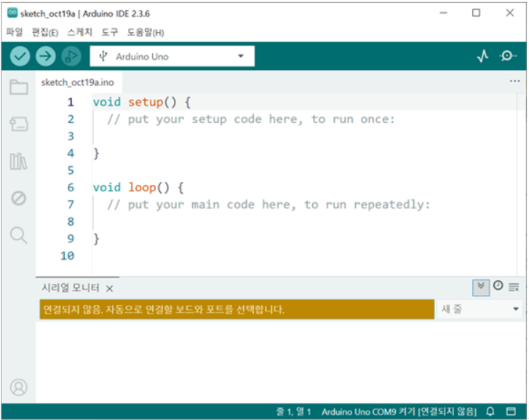
Task: Click the serial message input field
Action: coord(236,309)
